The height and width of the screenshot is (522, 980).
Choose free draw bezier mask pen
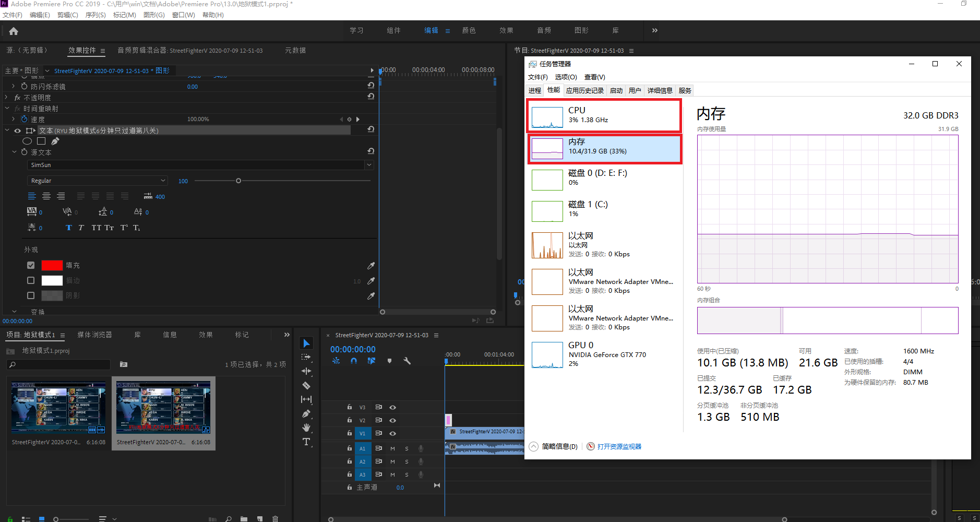(x=55, y=141)
